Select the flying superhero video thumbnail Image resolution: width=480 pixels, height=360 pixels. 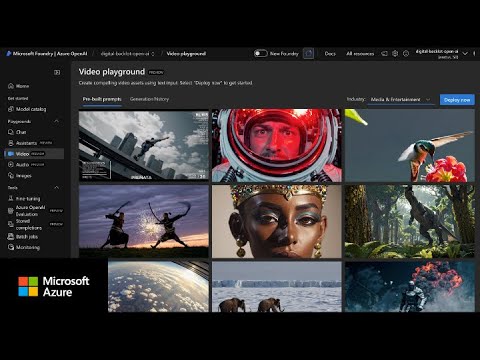[x=144, y=146]
